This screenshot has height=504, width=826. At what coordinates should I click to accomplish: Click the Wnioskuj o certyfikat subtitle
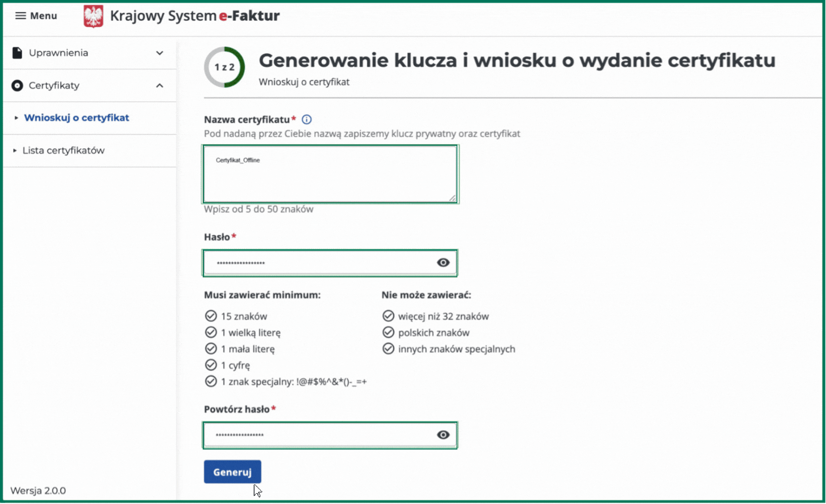pos(304,82)
